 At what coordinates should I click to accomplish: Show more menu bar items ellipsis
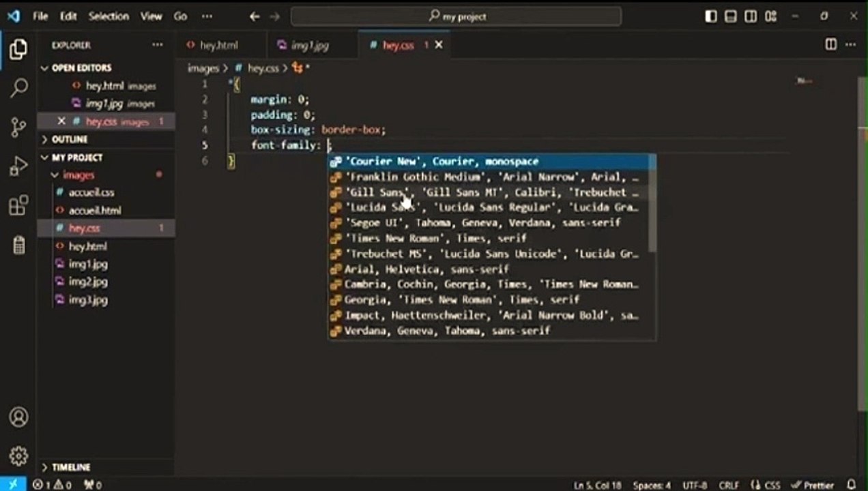point(208,16)
